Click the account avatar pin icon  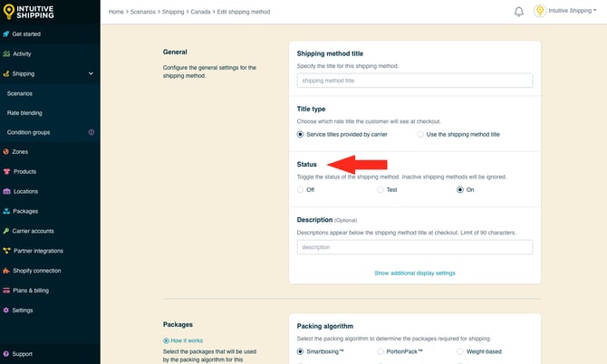point(540,11)
